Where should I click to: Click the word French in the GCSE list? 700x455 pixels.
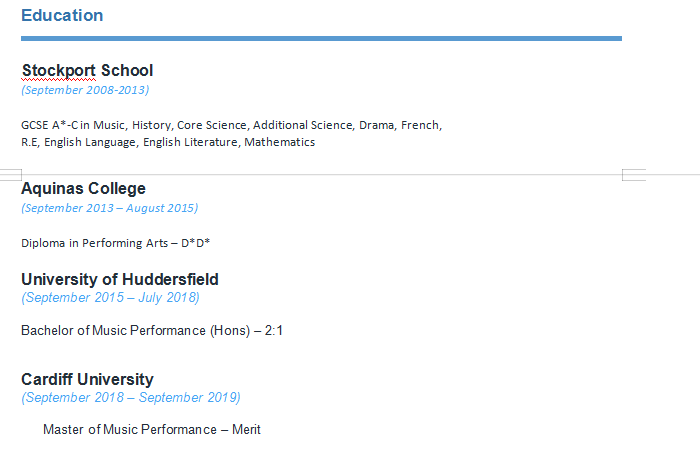(x=420, y=125)
